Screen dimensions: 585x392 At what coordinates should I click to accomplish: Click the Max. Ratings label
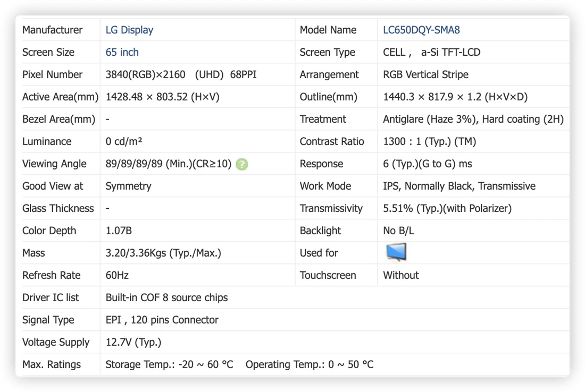52,364
